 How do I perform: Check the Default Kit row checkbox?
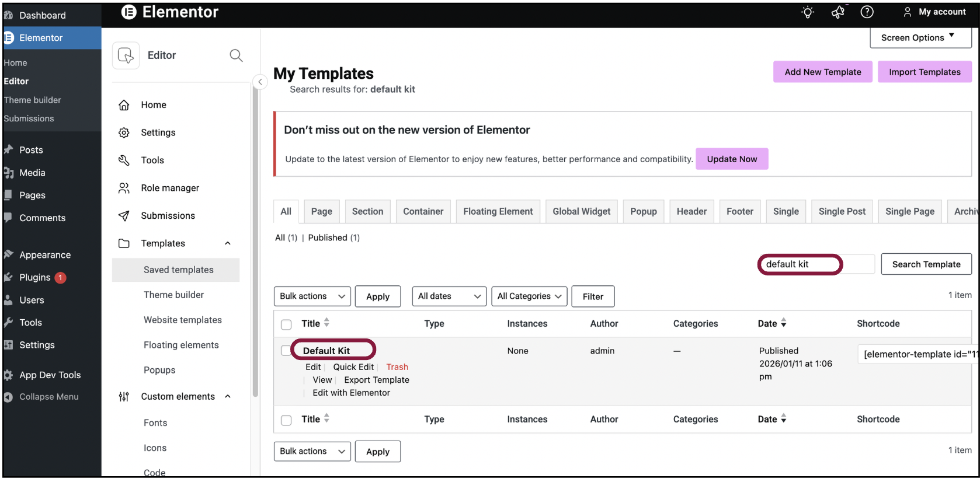286,351
